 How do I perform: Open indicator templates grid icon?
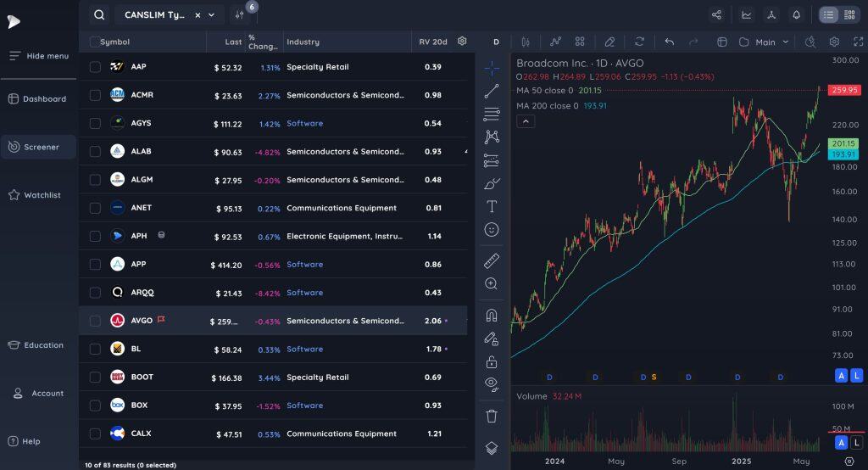tap(580, 42)
